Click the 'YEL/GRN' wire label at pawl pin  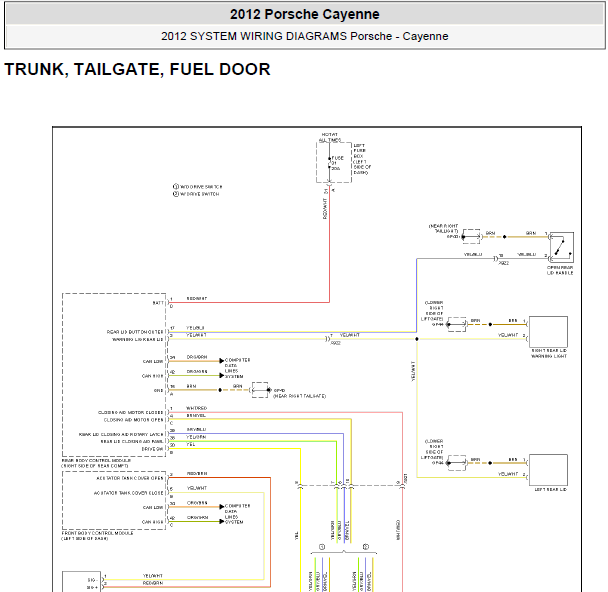click(196, 437)
